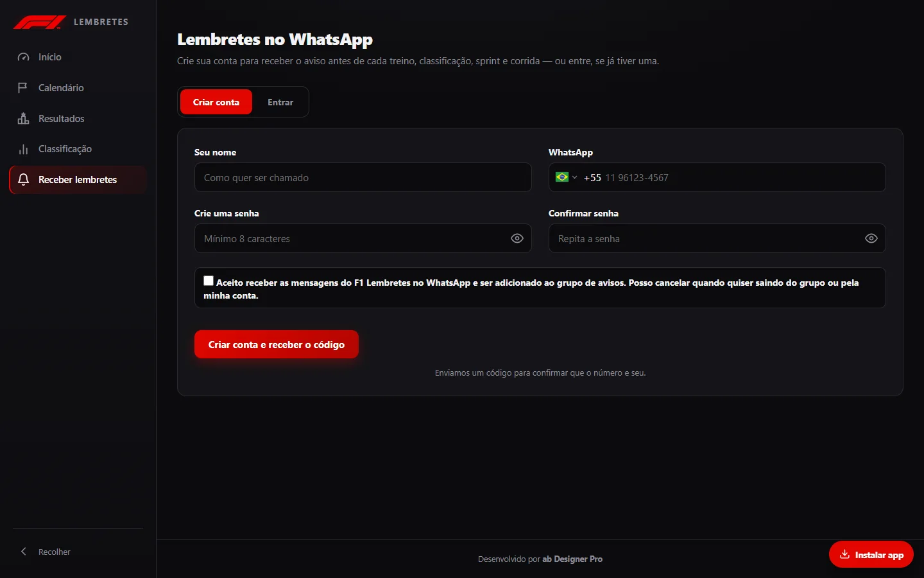Click the Resultados podium icon
This screenshot has height=578, width=924.
[24, 119]
